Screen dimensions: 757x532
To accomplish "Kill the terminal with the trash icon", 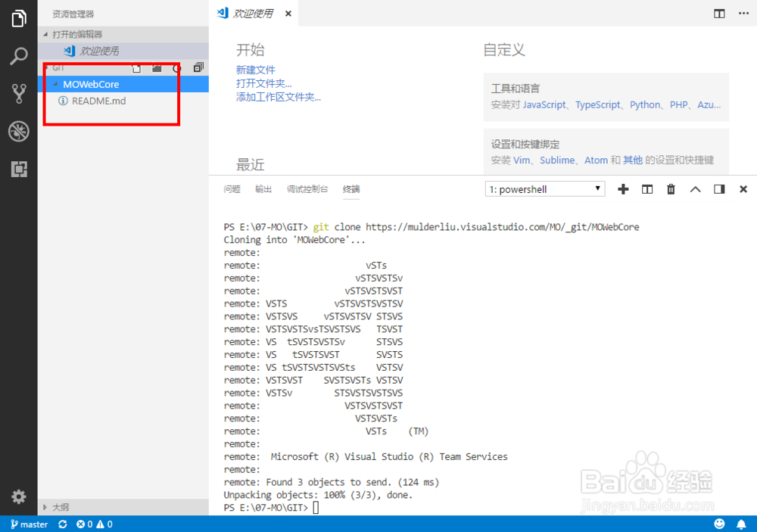I will pyautogui.click(x=671, y=189).
